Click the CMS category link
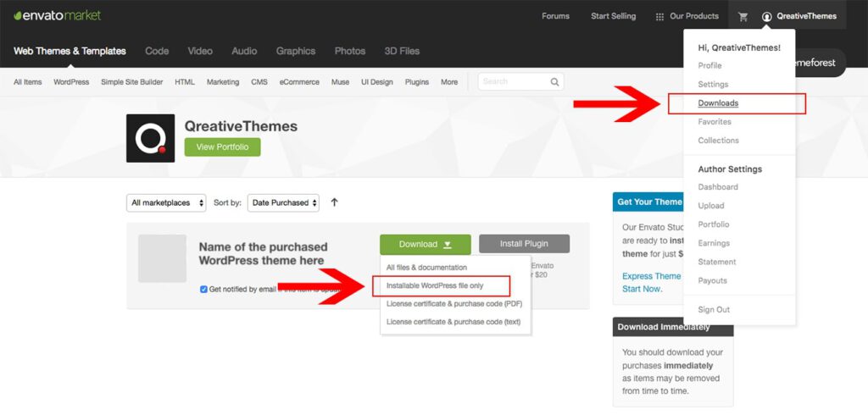 click(x=259, y=82)
